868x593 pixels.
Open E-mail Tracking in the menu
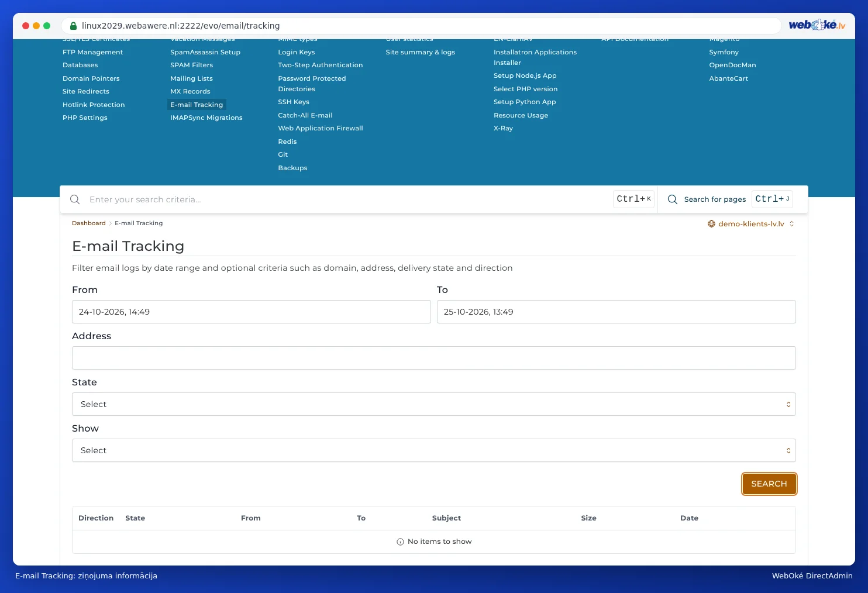[x=197, y=105]
